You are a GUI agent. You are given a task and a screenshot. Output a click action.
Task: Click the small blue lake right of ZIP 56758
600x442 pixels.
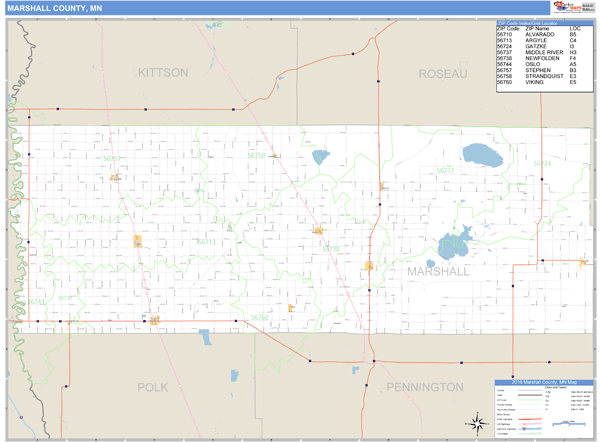(x=320, y=157)
